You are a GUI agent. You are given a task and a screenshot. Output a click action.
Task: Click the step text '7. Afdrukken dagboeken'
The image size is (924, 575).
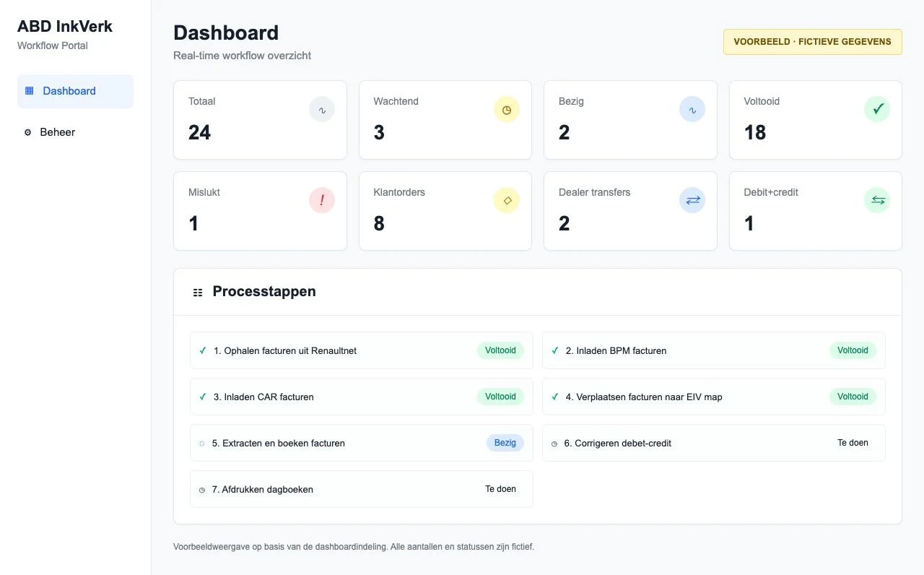[263, 490]
